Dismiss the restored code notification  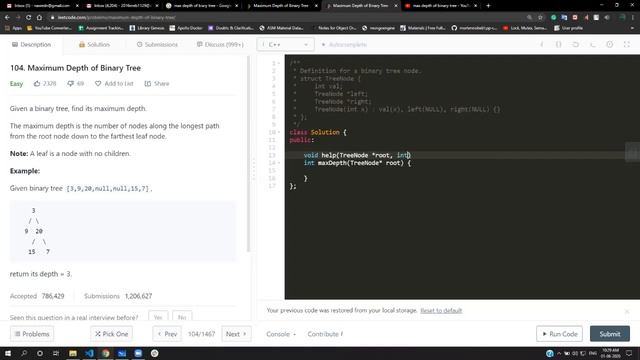coord(627,311)
